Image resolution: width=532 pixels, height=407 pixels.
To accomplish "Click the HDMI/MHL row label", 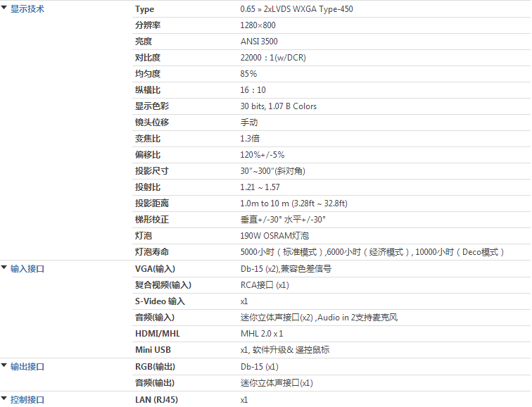I will [x=158, y=334].
